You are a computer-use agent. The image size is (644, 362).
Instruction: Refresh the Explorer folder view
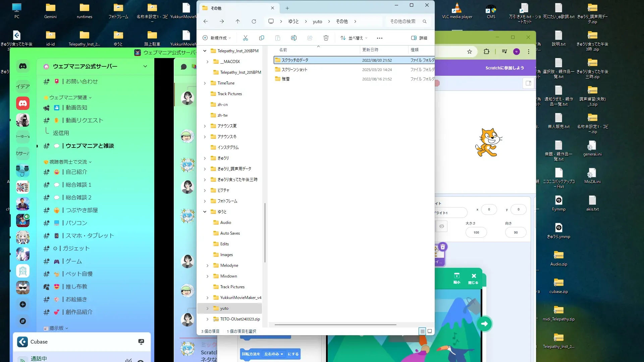[x=254, y=21]
